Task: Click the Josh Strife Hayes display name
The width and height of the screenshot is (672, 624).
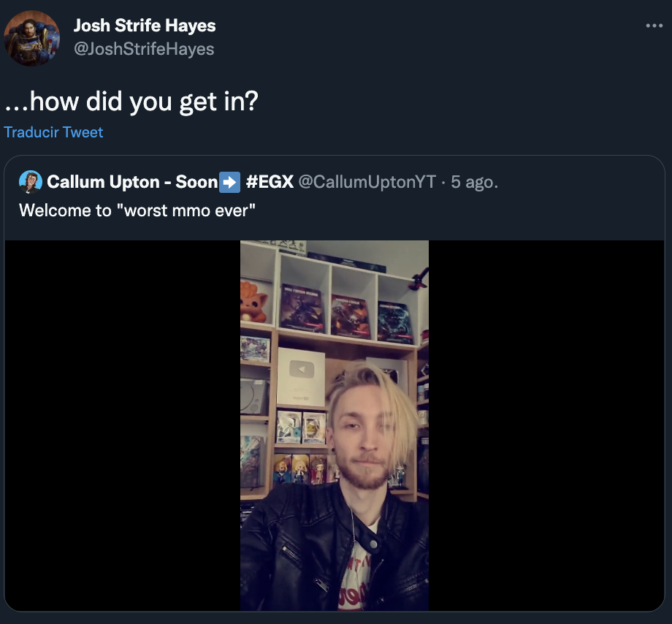Action: [x=145, y=26]
